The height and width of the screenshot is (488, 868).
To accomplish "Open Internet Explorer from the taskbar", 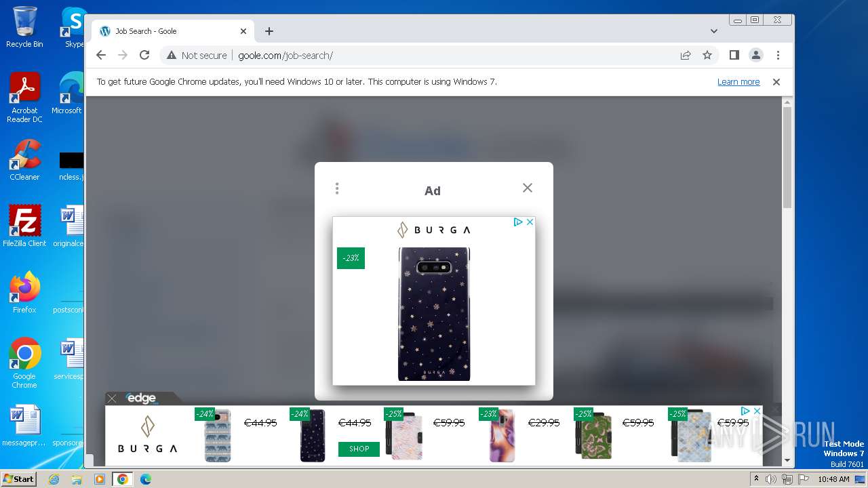I will pyautogui.click(x=54, y=479).
